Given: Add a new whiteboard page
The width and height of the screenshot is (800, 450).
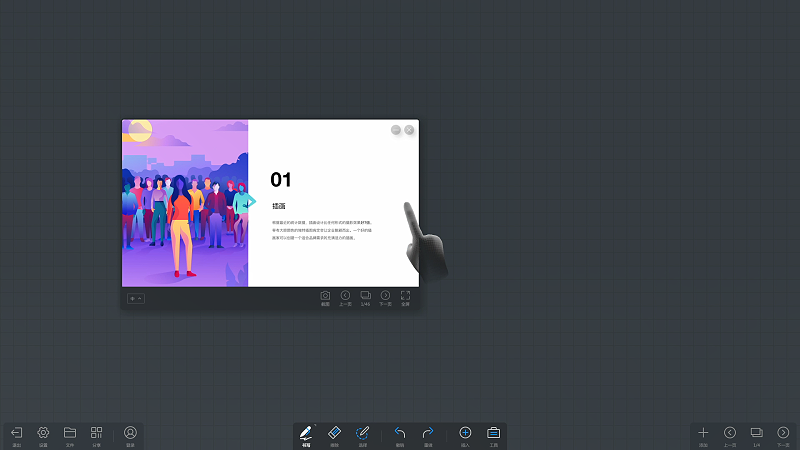Looking at the screenshot, I should tap(703, 434).
